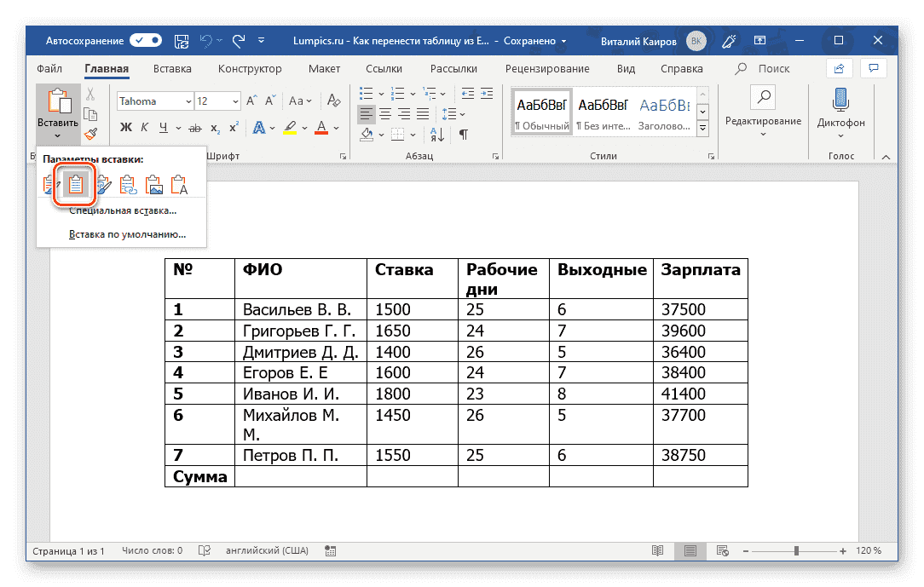The width and height of the screenshot is (924, 587).
Task: Toggle increase indent formatting
Action: tap(488, 94)
